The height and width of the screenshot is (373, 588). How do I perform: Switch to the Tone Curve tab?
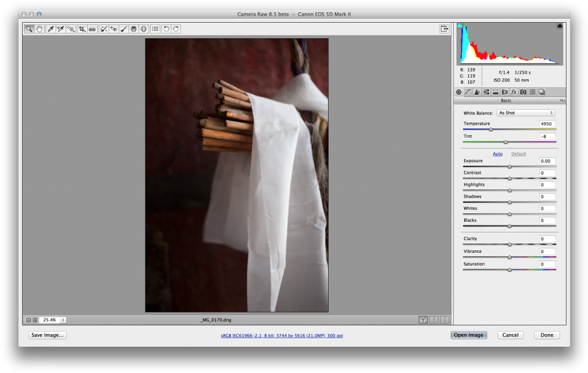(x=468, y=92)
